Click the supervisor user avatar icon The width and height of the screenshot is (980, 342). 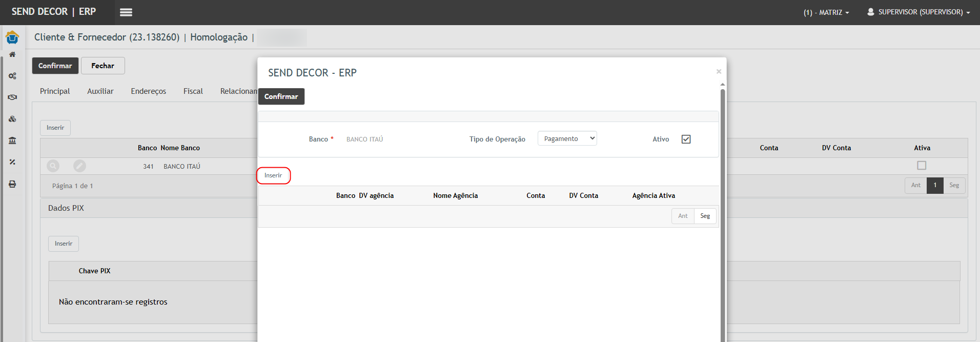[870, 12]
